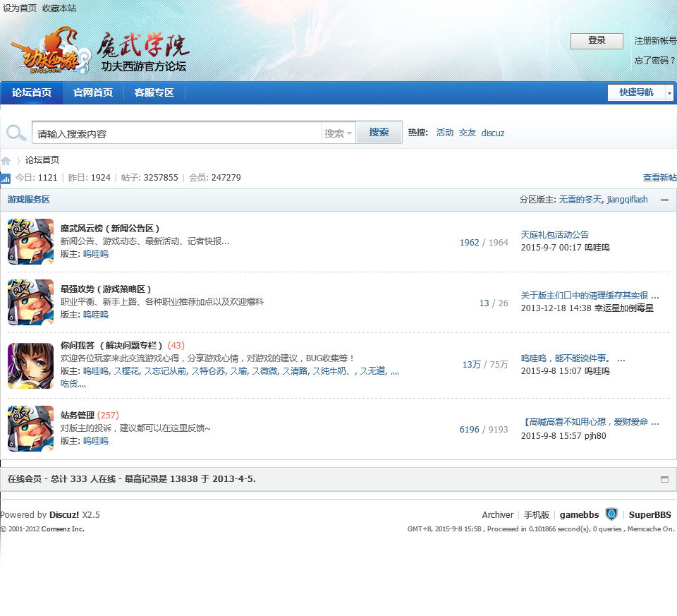Open the 天庭礼包活动公告 post
Image resolution: width=677 pixels, height=616 pixels.
(555, 234)
